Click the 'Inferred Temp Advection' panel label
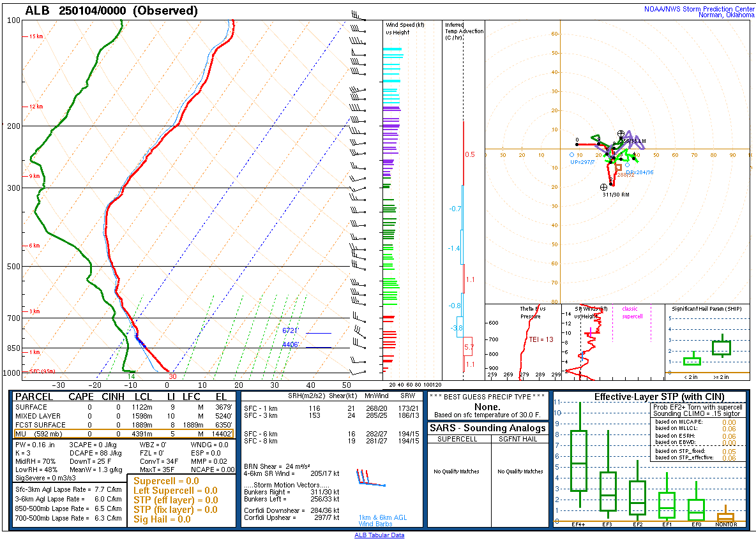Viewport: 756px width, 541px height. click(464, 31)
